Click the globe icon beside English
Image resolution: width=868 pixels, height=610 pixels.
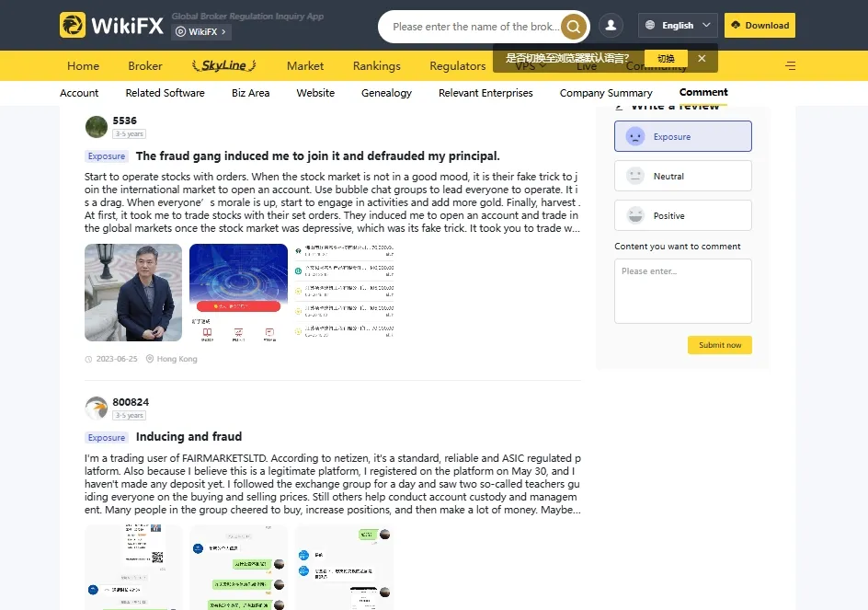[650, 25]
